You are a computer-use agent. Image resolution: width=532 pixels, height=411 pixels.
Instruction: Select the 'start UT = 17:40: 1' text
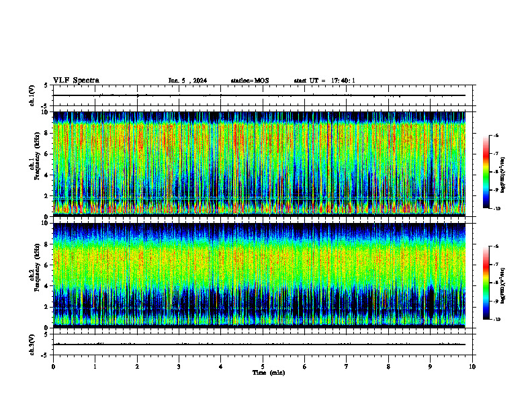click(324, 81)
